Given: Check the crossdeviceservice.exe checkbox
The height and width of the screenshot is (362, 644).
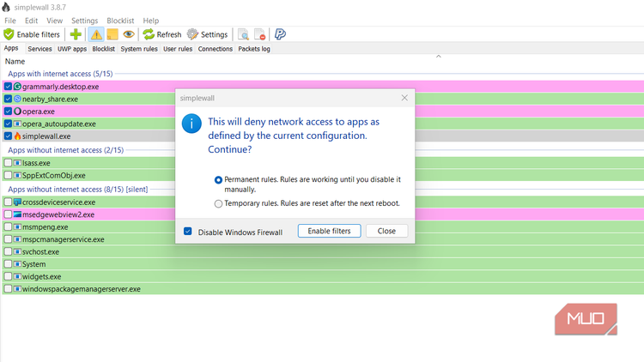Looking at the screenshot, I should (x=8, y=202).
